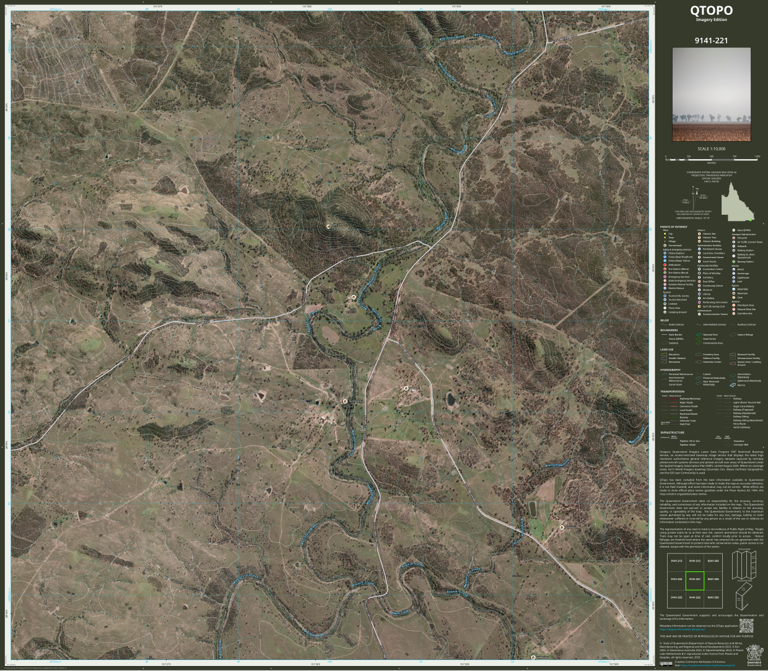Select the sheet number 9141-221 heading
Image resolution: width=768 pixels, height=671 pixels.
tap(711, 41)
